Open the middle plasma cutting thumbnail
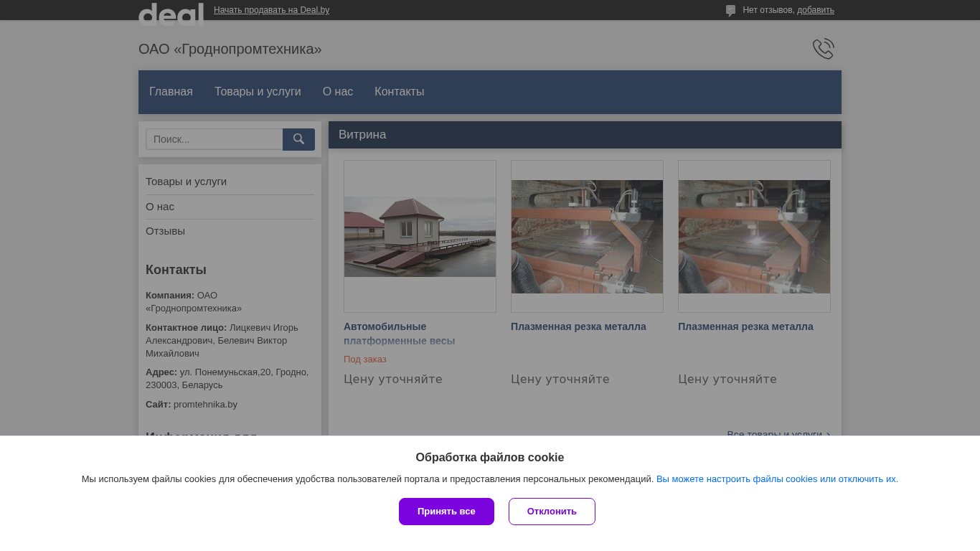980x551 pixels. pyautogui.click(x=587, y=236)
